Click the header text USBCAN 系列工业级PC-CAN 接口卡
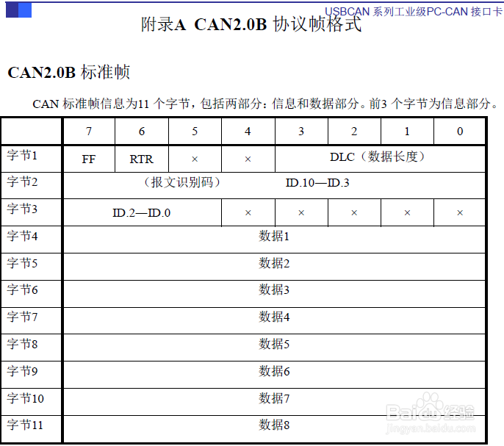This screenshot has width=504, height=446. pyautogui.click(x=414, y=12)
